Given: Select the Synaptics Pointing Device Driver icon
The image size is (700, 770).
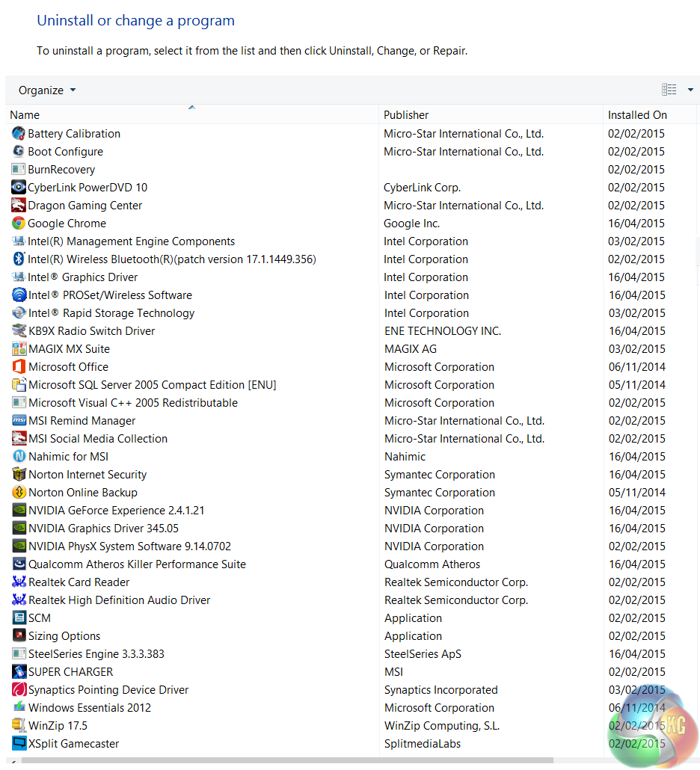Looking at the screenshot, I should point(19,689).
